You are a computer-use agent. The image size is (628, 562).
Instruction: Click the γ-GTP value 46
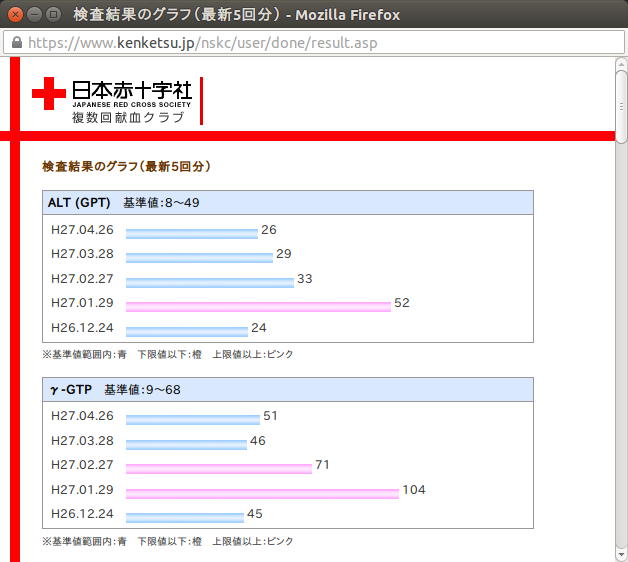(258, 441)
